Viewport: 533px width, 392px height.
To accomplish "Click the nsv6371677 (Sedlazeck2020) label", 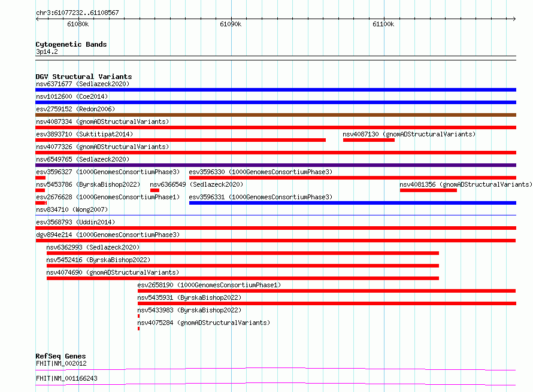I will click(x=83, y=84).
